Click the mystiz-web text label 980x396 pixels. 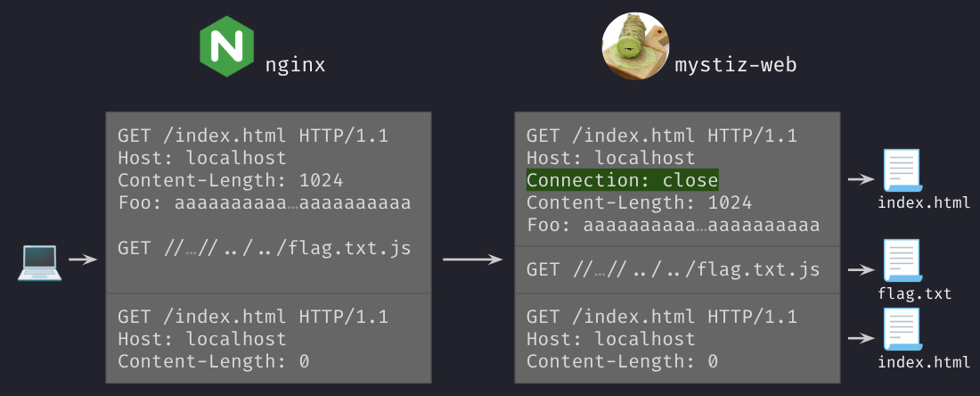(x=736, y=65)
